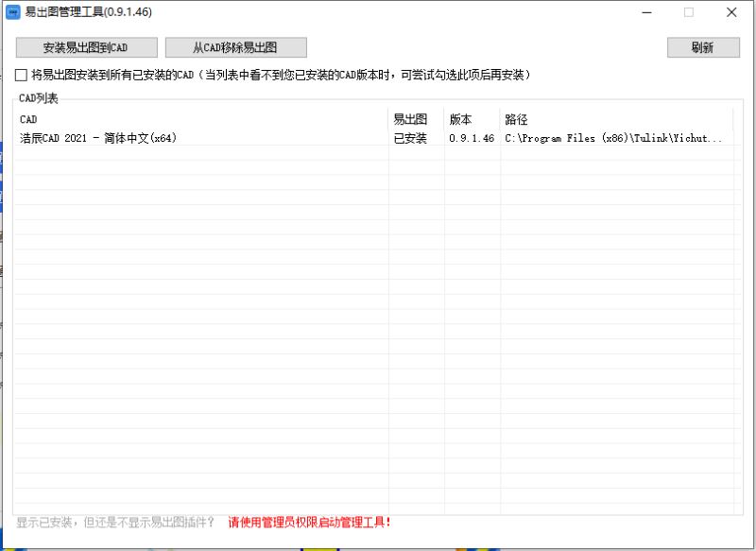Refresh the list with 刷新 button
Viewport: 756px width, 551px height.
(703, 47)
